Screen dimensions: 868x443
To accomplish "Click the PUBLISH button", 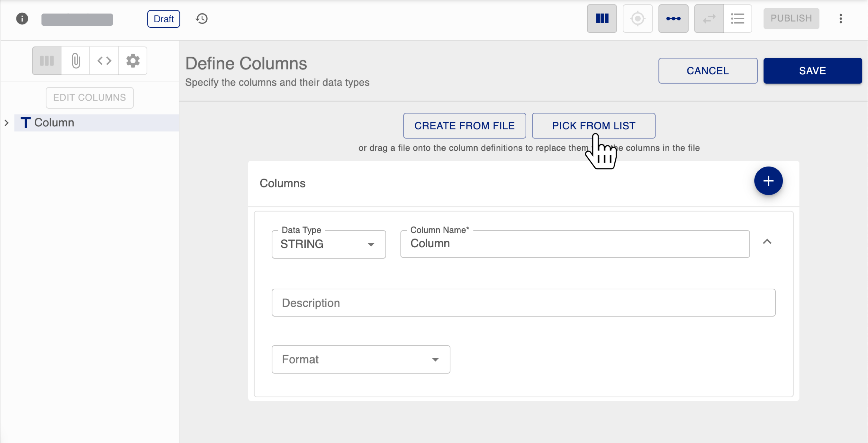I will point(791,18).
